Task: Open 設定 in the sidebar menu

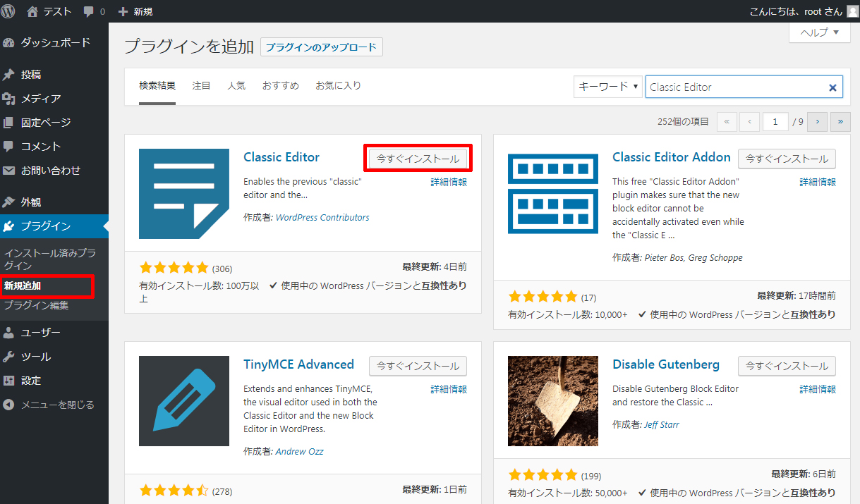Action: point(31,381)
